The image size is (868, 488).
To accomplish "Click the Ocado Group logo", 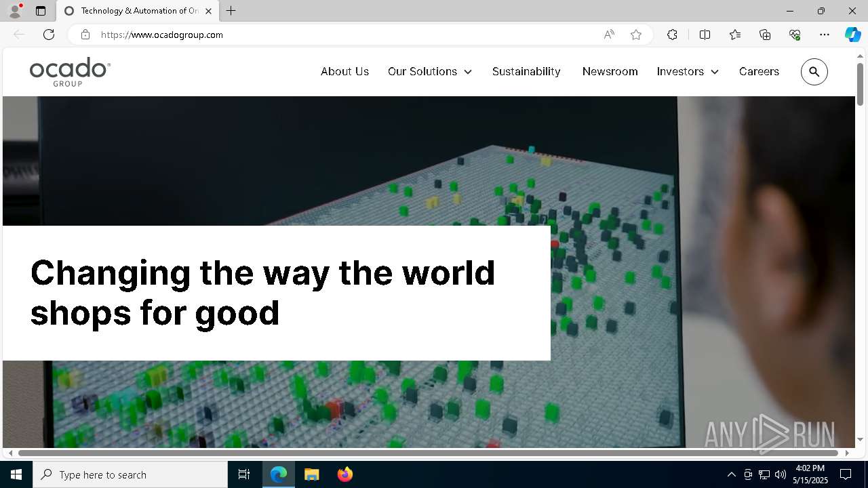I will [70, 72].
